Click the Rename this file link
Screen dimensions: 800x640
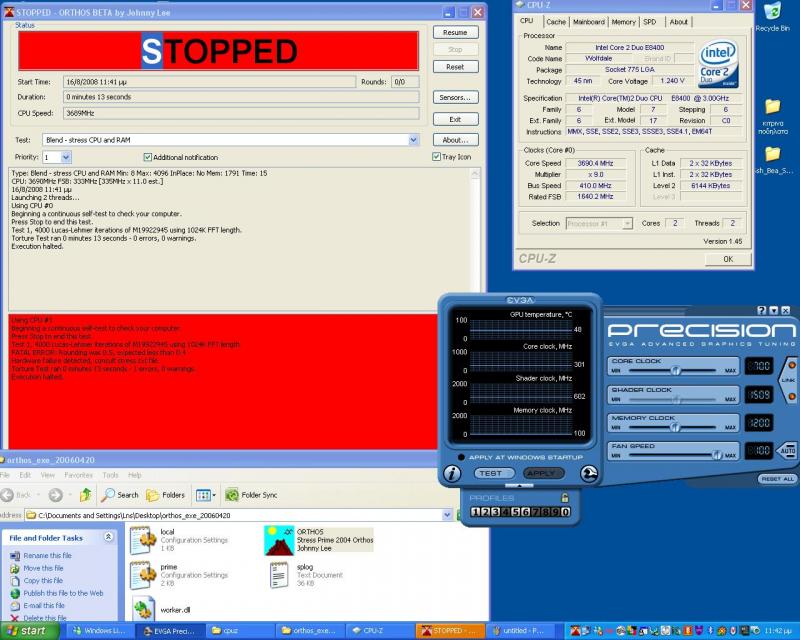click(x=47, y=555)
